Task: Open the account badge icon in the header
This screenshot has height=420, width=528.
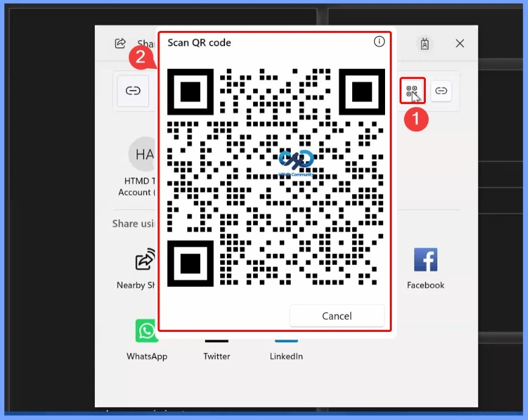Action: 425,43
